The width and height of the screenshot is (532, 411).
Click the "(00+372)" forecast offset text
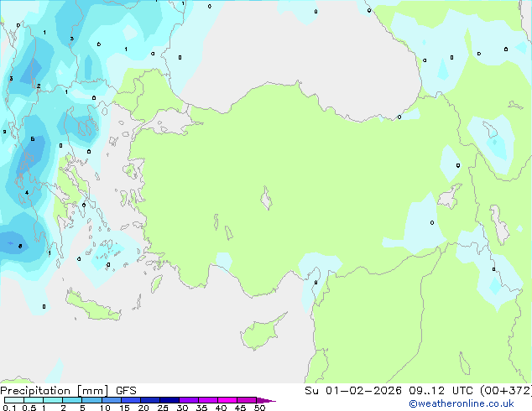coord(506,391)
